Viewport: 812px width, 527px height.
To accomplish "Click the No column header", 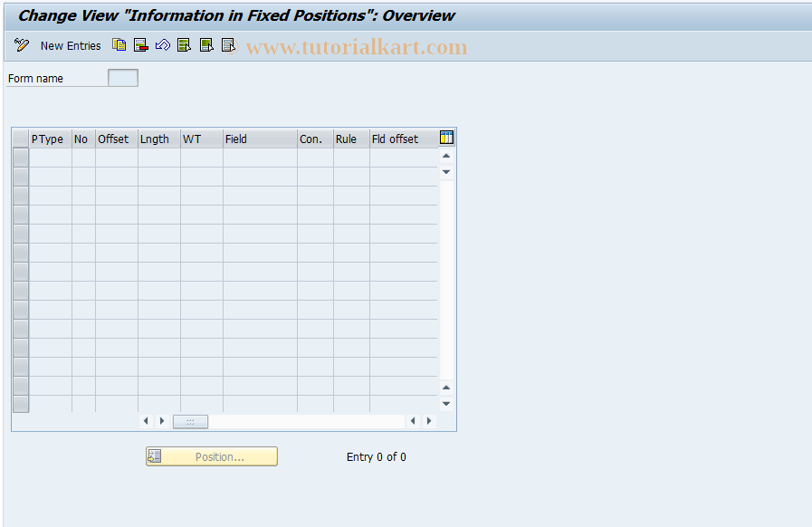I will (x=83, y=139).
